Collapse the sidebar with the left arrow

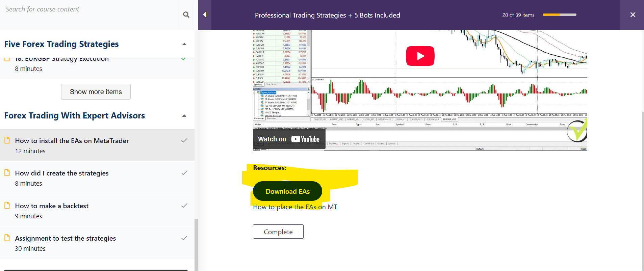click(205, 15)
